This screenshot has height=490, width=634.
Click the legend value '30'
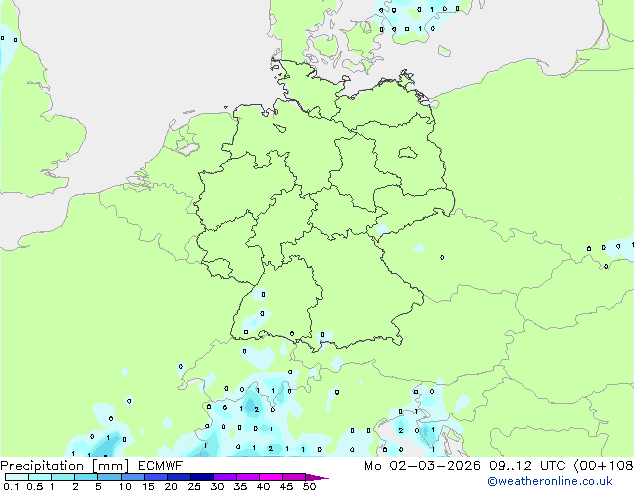tap(217, 486)
